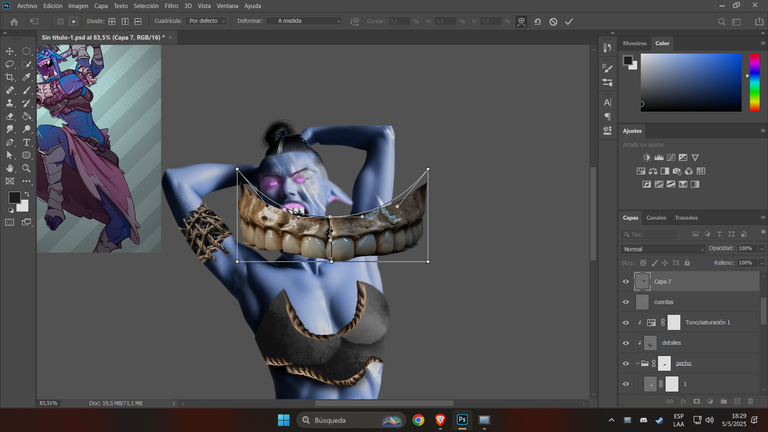Open the Ajustes panel menu

tap(763, 131)
